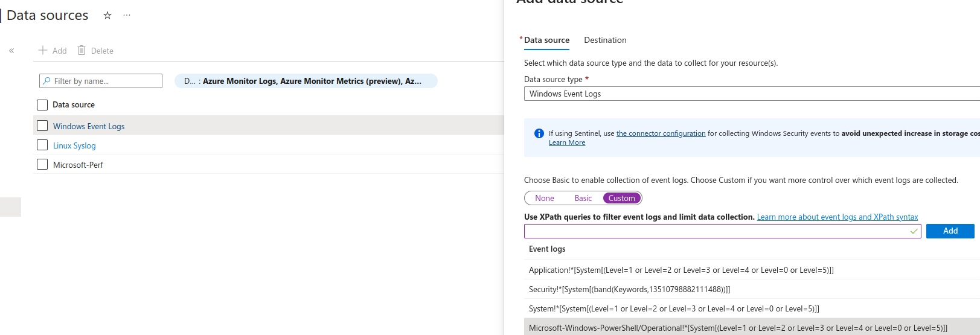Collapse the side menu with double chevron
This screenshot has height=335, width=980.
(11, 51)
